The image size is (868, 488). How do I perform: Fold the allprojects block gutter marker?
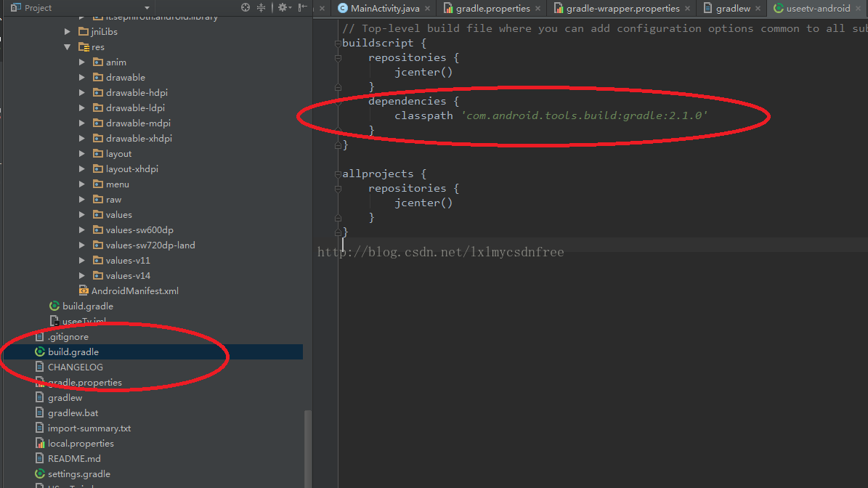click(338, 174)
